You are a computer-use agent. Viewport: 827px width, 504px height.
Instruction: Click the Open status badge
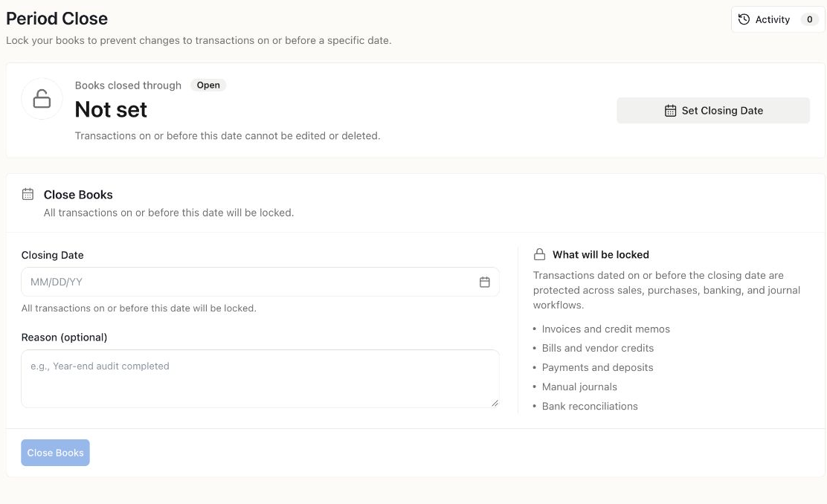[x=208, y=85]
